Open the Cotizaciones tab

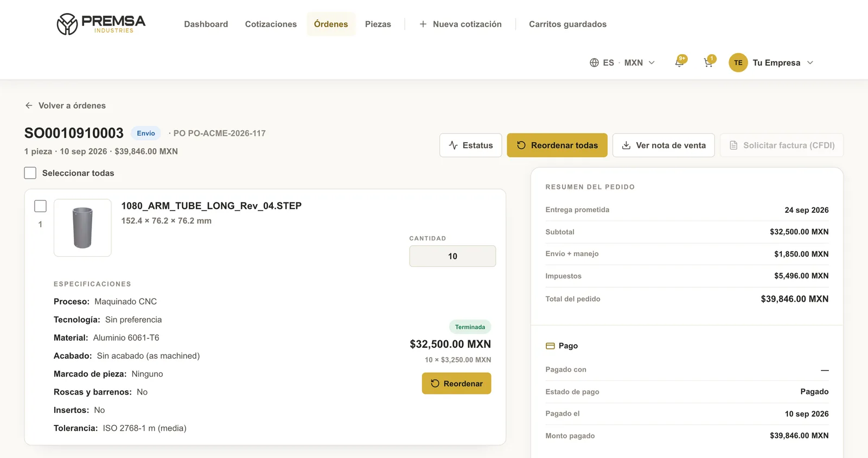pos(271,24)
